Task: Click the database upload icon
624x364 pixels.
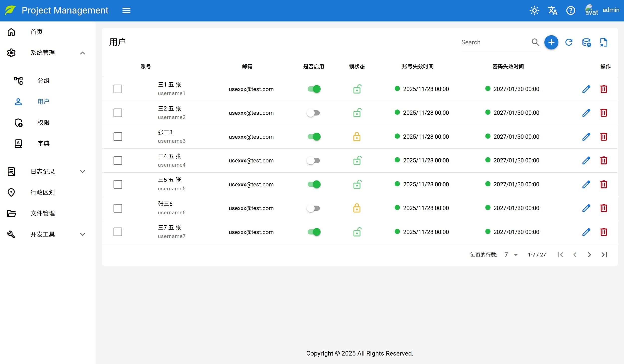Action: [x=586, y=42]
